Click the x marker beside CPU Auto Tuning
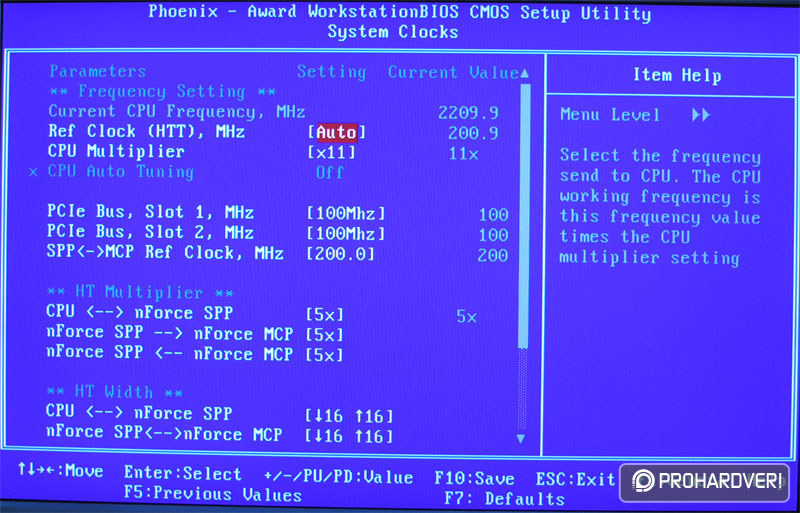Screen dimensions: 800x513 34,173
